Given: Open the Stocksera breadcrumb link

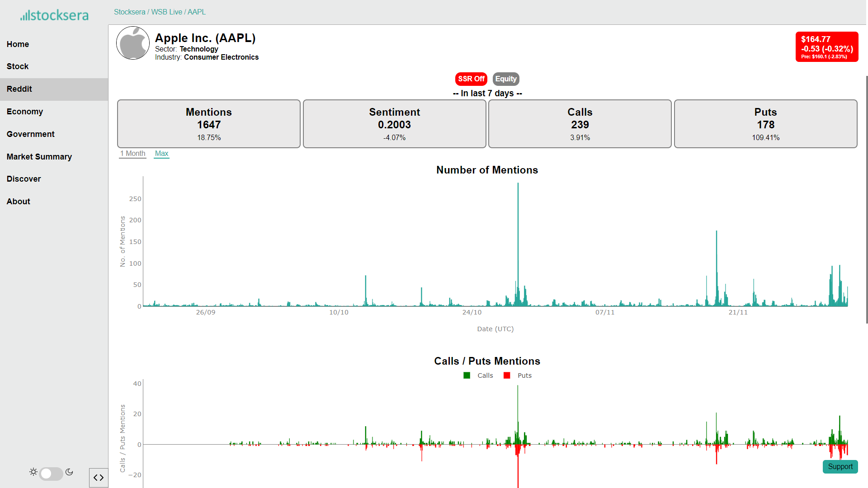Looking at the screenshot, I should [x=129, y=12].
